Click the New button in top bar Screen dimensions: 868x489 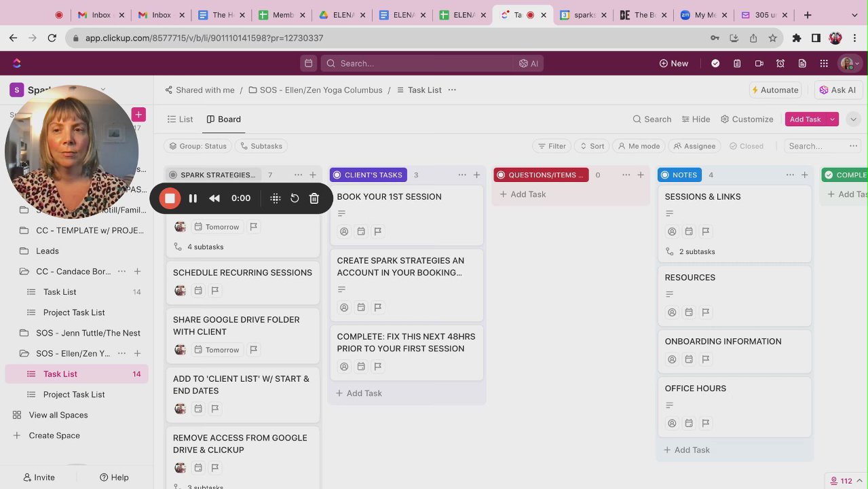click(x=673, y=63)
